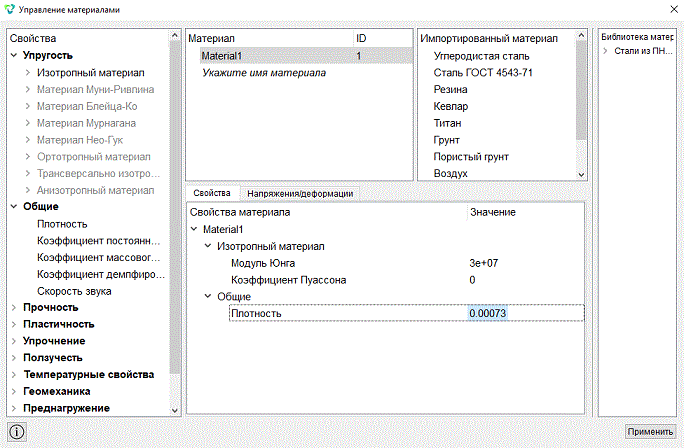Close the Управление материалами window
Image resolution: width=684 pixels, height=448 pixels.
coord(674,9)
